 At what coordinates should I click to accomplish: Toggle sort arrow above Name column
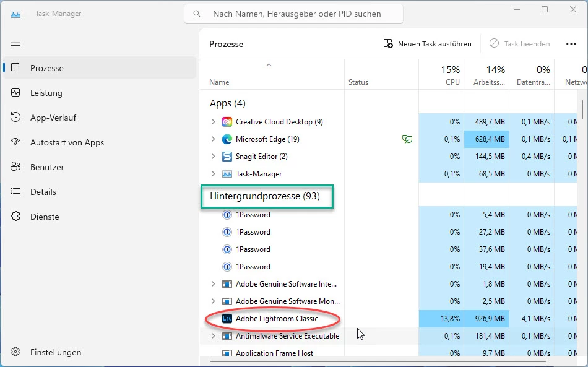(x=269, y=65)
